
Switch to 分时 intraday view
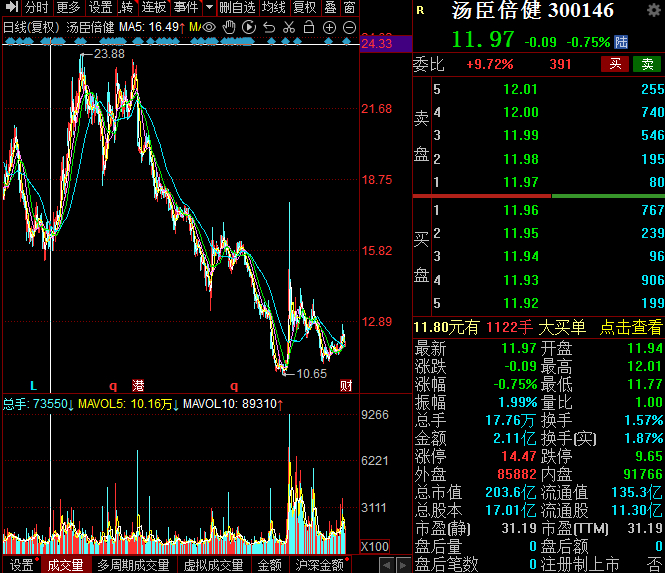click(37, 7)
